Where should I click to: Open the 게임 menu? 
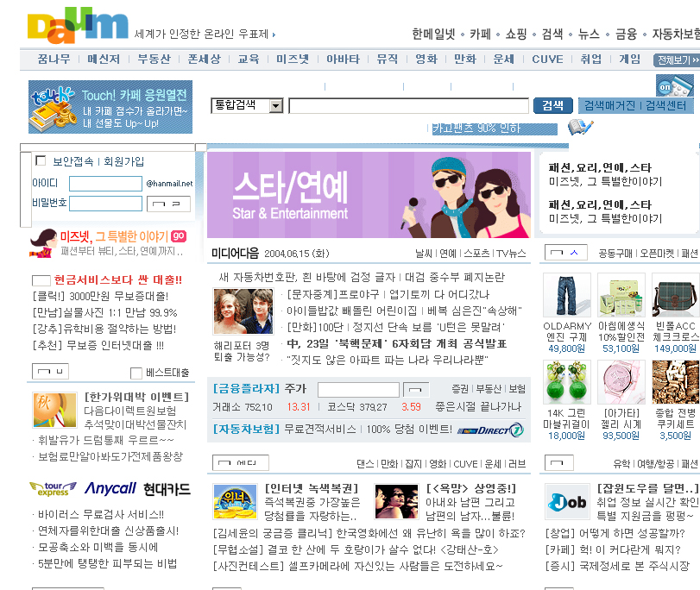tap(629, 59)
